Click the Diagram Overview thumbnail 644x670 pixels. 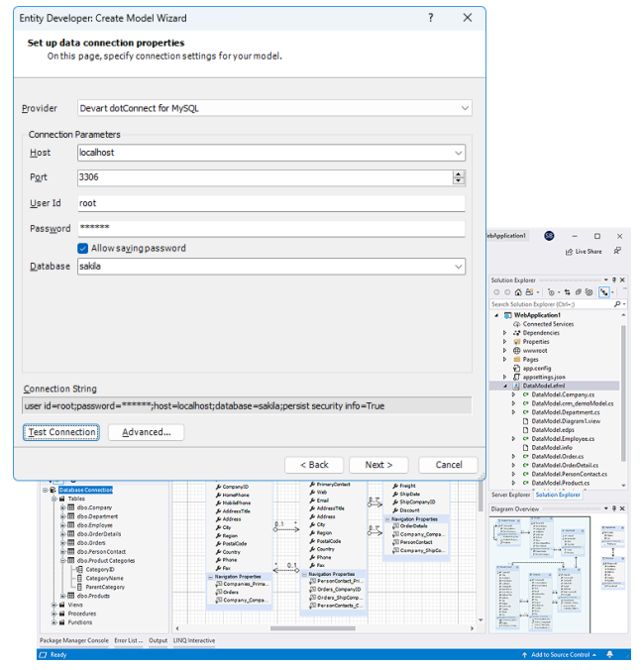coord(558,574)
